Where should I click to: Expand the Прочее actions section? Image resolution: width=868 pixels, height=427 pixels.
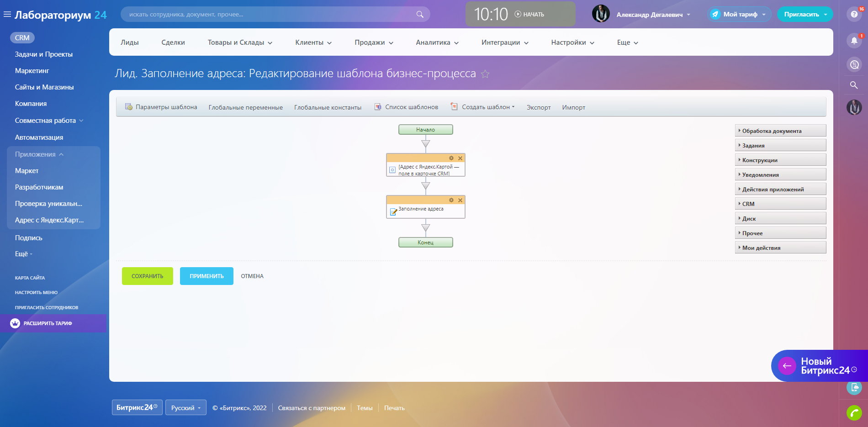pos(780,233)
